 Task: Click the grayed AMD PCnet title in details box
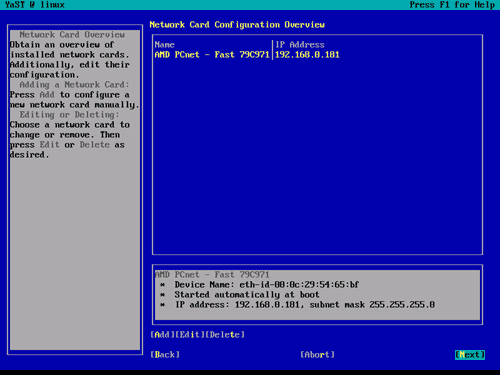click(x=212, y=275)
